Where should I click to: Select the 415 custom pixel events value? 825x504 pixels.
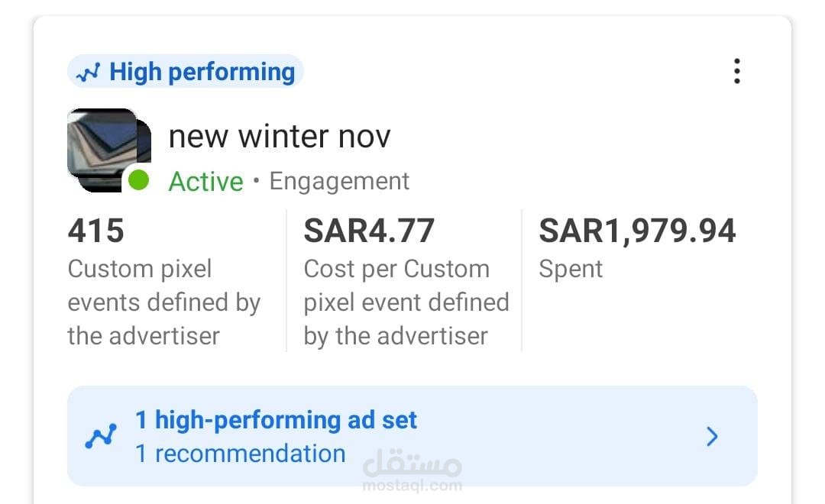[x=96, y=231]
